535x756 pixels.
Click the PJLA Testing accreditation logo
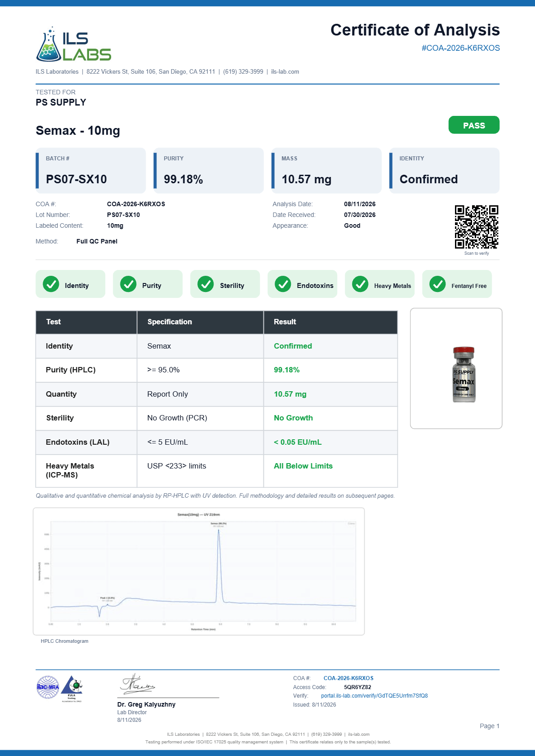coord(72,688)
